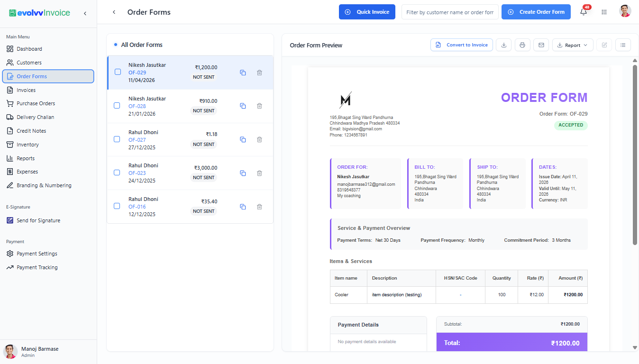Viewport: 639px width, 364px height.
Task: Duplicate order form OF-023
Action: (x=243, y=173)
